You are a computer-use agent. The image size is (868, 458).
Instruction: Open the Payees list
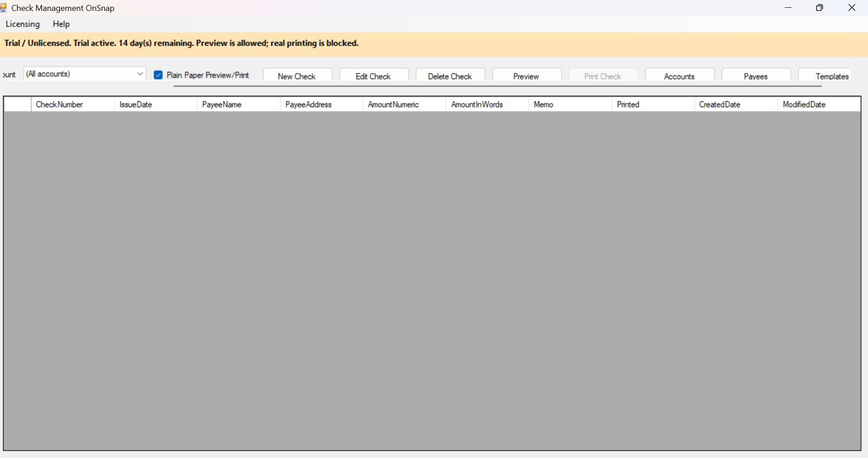756,76
